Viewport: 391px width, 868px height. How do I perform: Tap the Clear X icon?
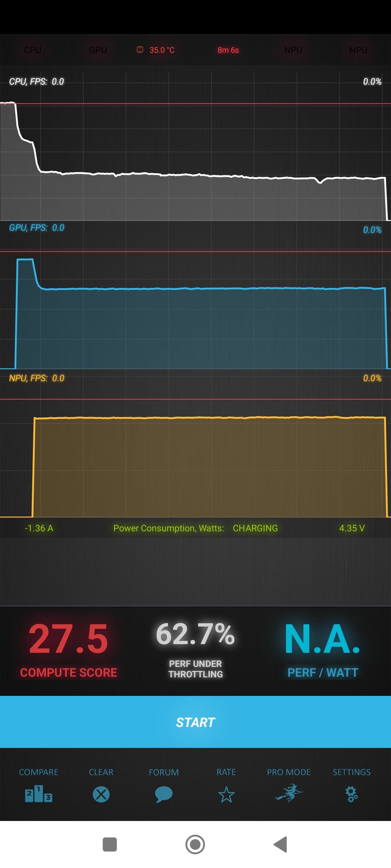[x=101, y=794]
